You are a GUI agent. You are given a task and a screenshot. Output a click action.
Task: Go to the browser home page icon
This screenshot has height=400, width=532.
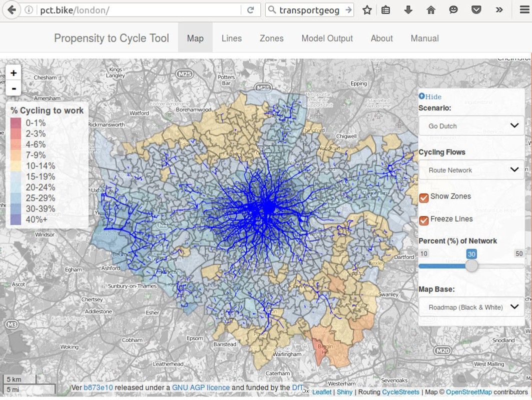pos(431,10)
